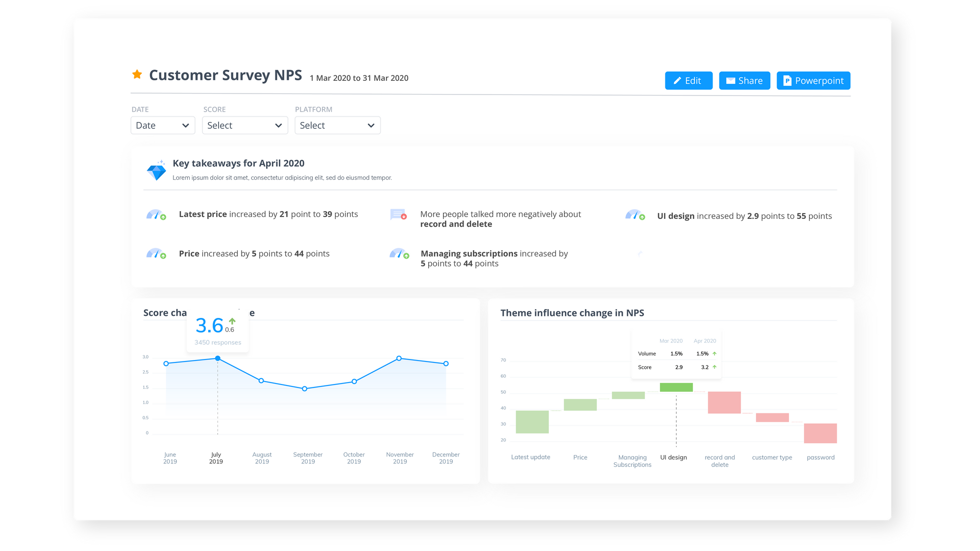Click the 'November 2019' axis label
Viewport: 980px width, 551px height.
tap(400, 458)
